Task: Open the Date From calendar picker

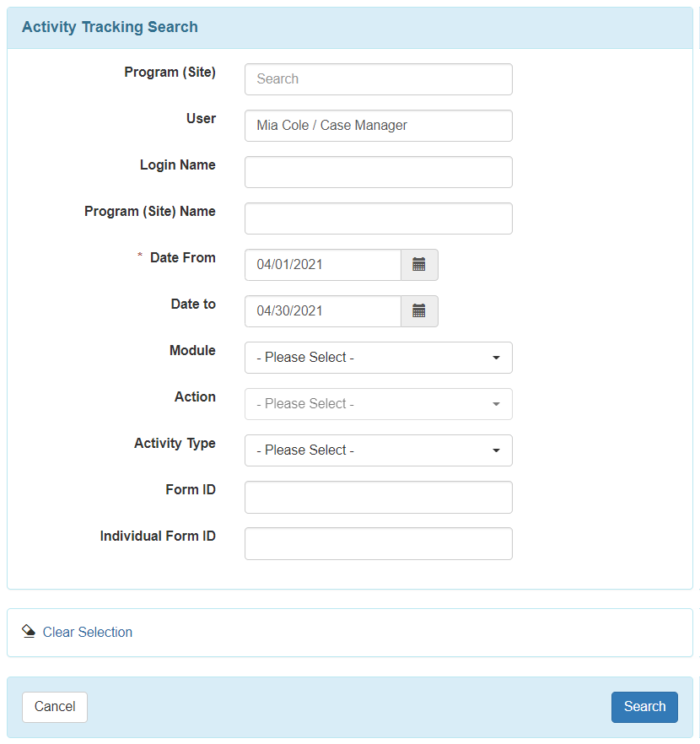Action: pos(419,265)
